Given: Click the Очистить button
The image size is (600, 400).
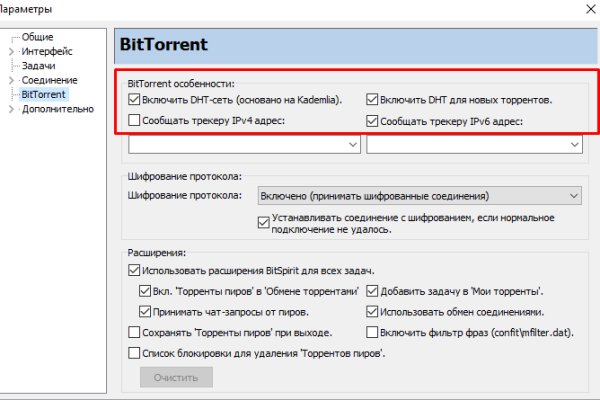Looking at the screenshot, I should point(176,378).
